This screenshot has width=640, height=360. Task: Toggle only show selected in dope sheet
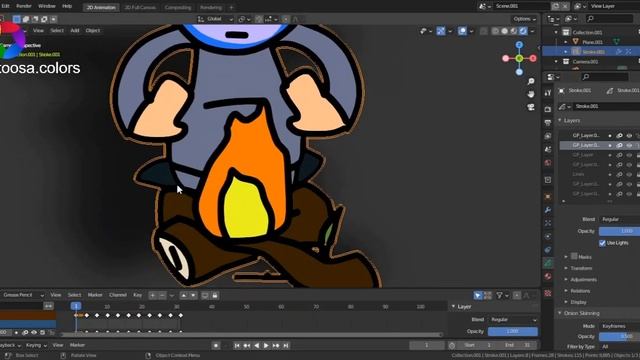[478, 295]
